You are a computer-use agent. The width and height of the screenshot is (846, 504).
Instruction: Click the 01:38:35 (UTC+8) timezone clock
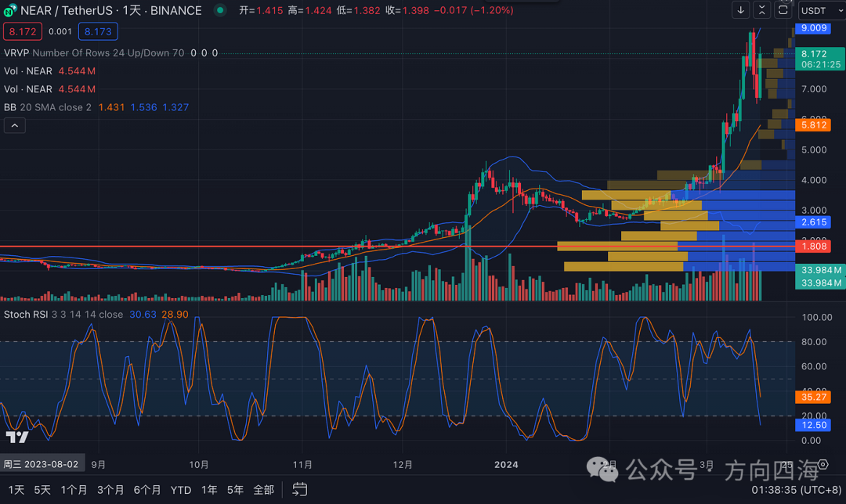pos(797,490)
